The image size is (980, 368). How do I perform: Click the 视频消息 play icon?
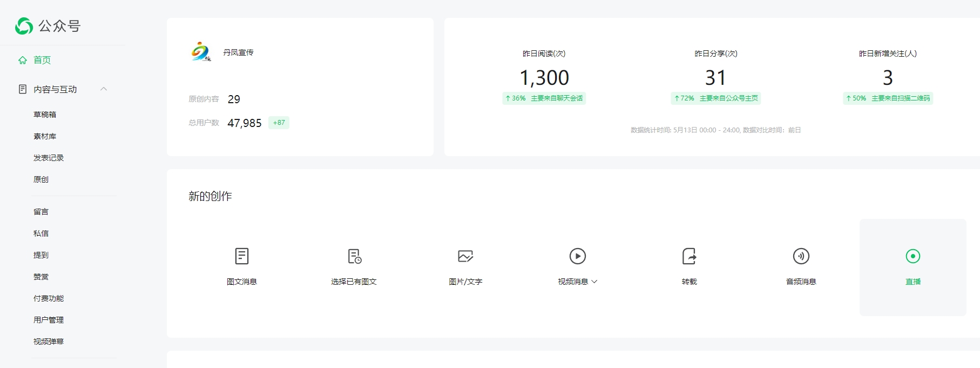point(577,256)
